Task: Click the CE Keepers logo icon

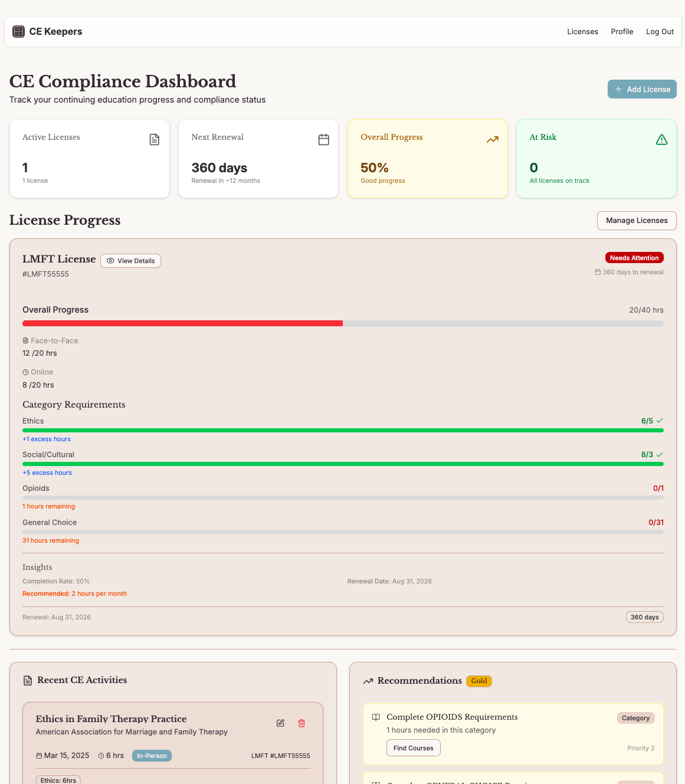Action: 18,31
